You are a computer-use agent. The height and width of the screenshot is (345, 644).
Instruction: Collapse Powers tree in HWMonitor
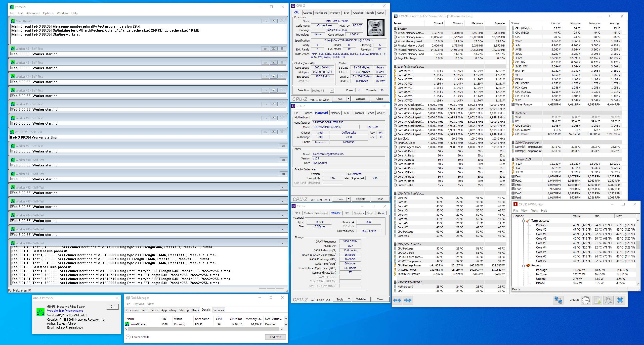click(523, 265)
